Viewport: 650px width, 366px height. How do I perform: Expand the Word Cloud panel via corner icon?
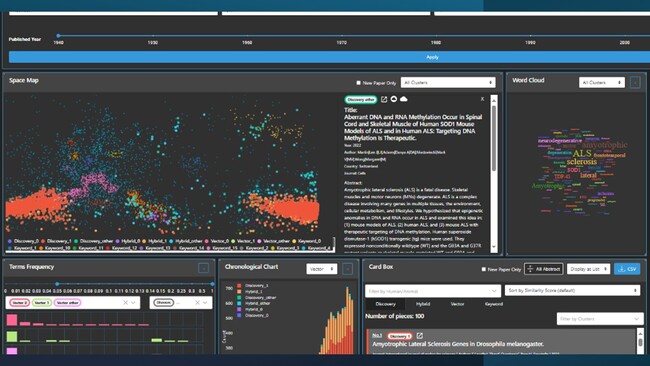635,82
